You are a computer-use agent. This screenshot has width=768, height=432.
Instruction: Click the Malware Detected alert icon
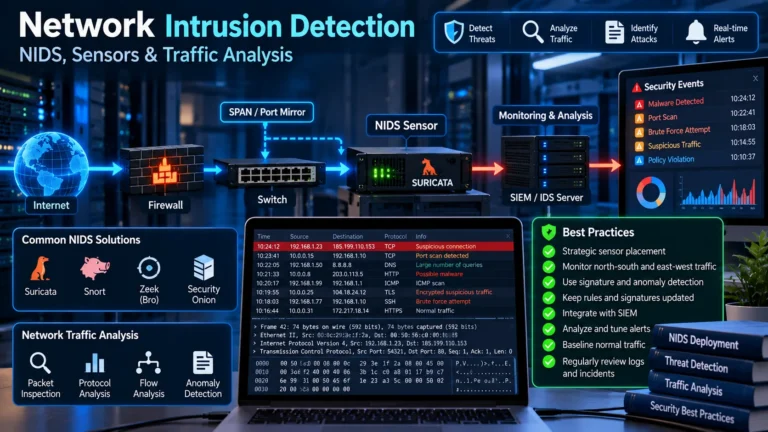point(639,104)
